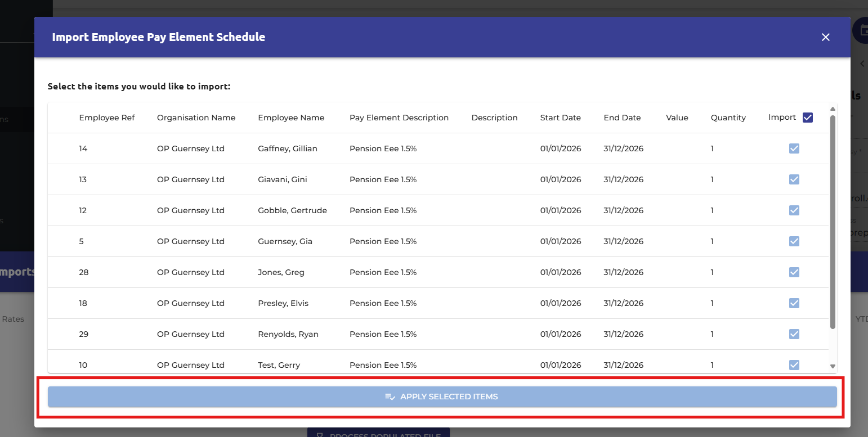This screenshot has height=437, width=868.
Task: Click the Pay Element Description column header
Action: [399, 118]
